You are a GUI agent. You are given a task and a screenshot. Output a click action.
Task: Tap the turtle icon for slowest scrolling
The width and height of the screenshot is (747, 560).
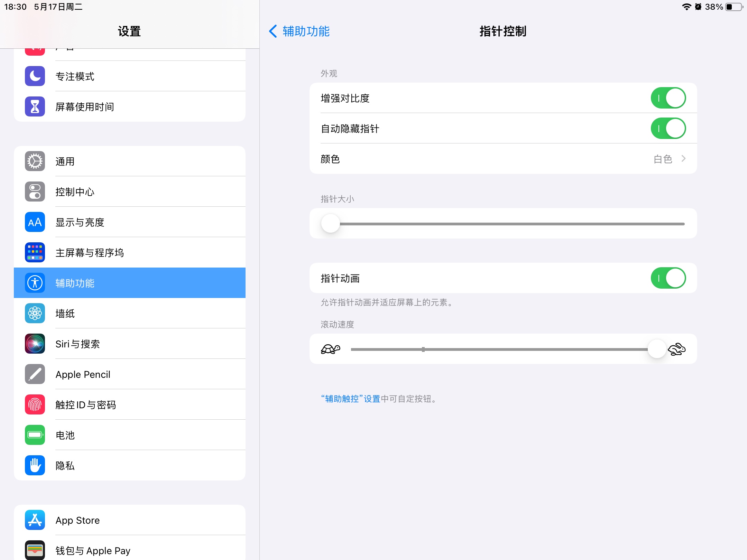tap(330, 349)
